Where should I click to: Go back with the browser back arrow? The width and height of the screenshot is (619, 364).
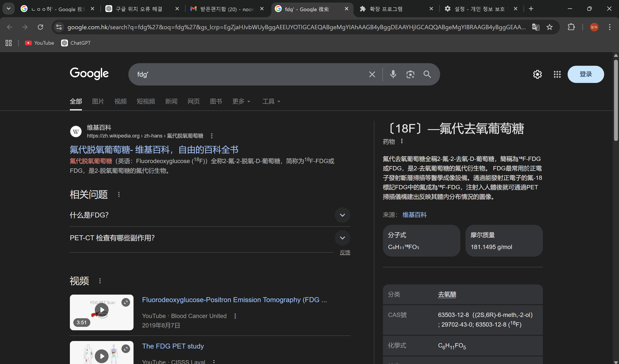[10, 27]
